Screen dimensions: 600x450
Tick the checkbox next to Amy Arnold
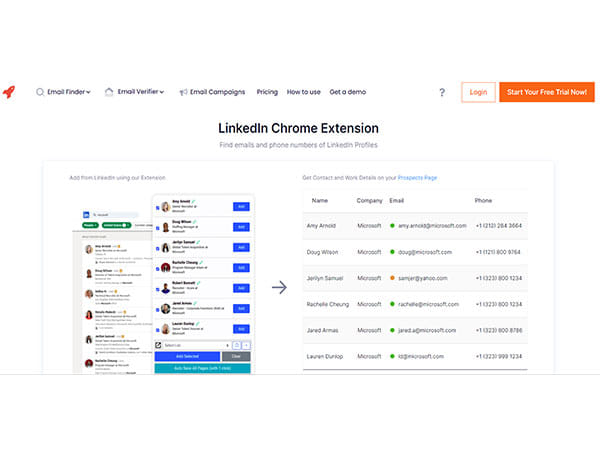point(158,208)
